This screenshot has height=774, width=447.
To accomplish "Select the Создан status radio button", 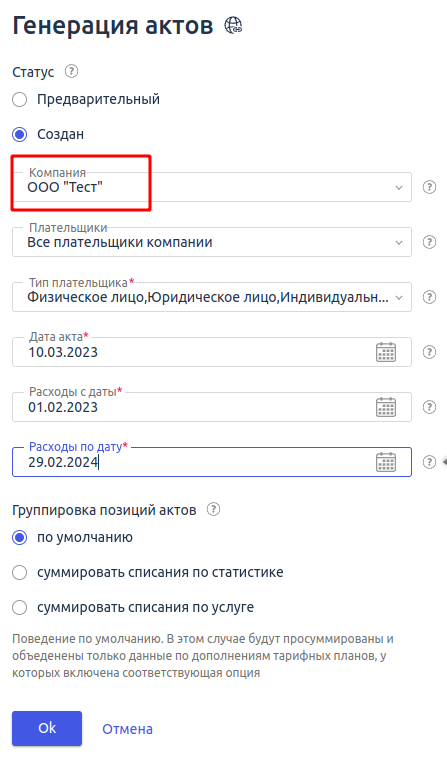I will pos(20,134).
